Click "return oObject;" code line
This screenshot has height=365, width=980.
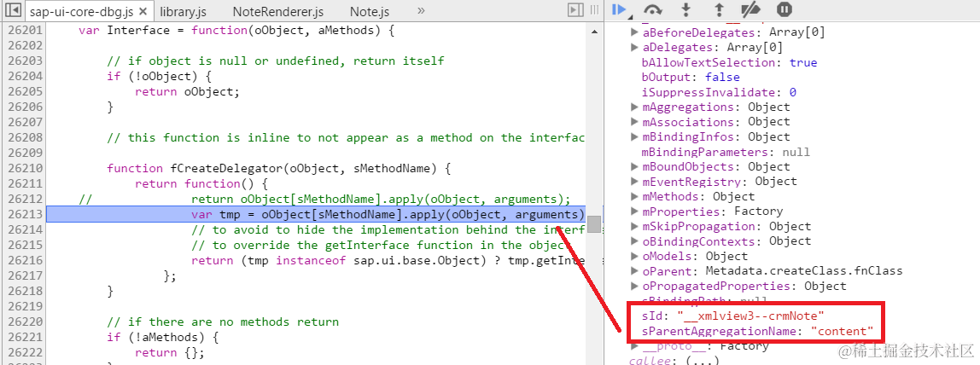coord(188,92)
